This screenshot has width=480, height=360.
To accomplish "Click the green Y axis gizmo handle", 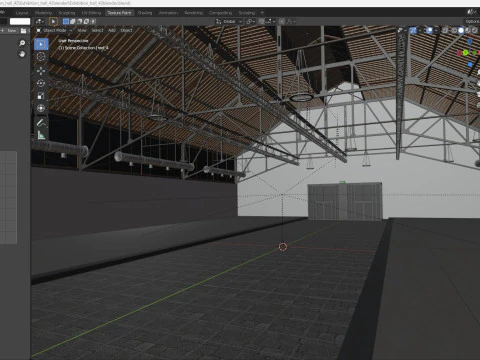I will tap(466, 53).
